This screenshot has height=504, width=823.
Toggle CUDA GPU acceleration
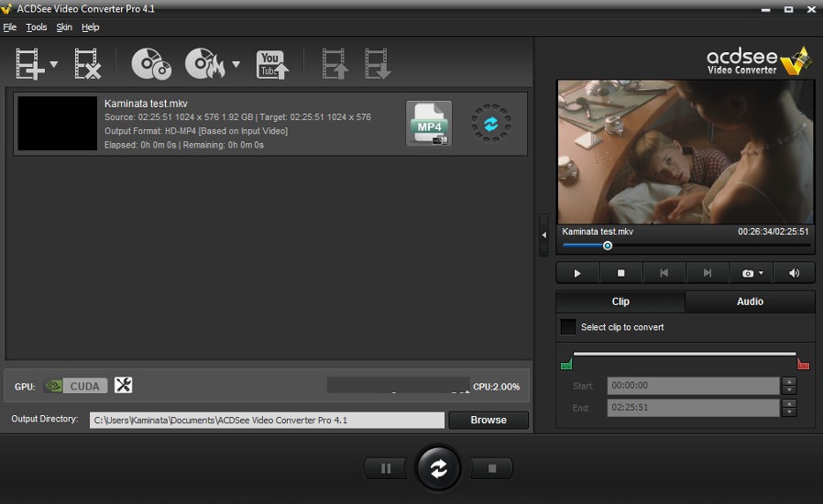75,386
